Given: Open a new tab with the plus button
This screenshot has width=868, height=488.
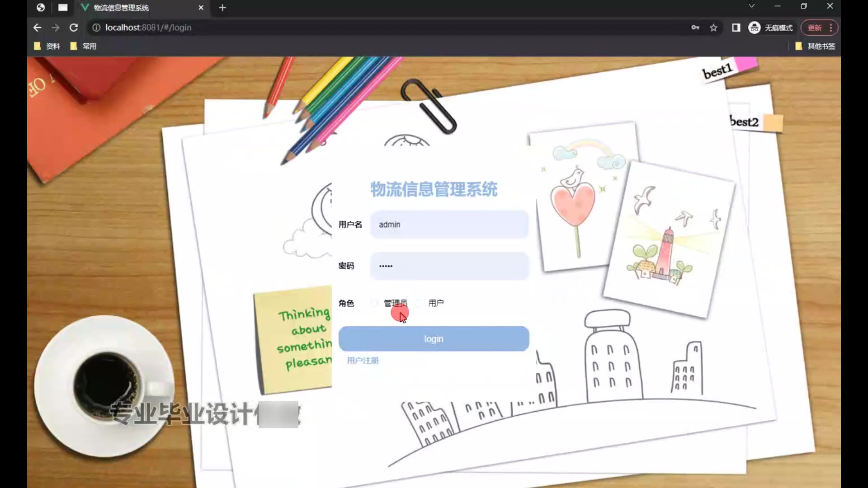Looking at the screenshot, I should coord(222,8).
